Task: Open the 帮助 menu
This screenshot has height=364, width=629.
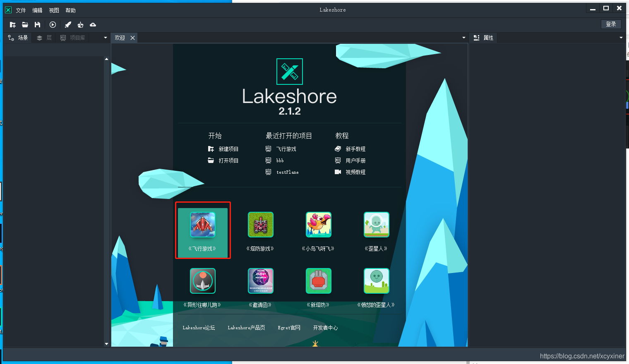Action: pyautogui.click(x=71, y=10)
